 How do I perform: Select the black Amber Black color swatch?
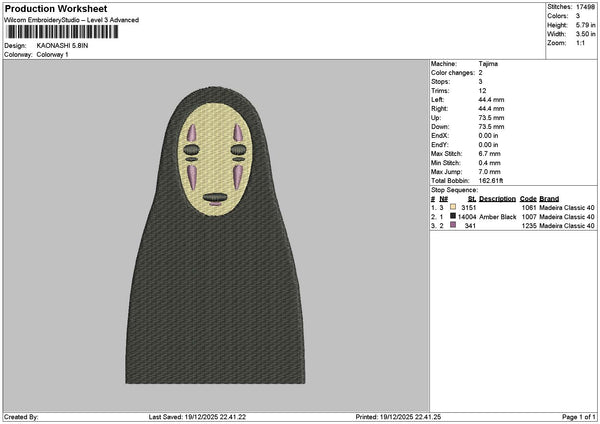pos(453,217)
